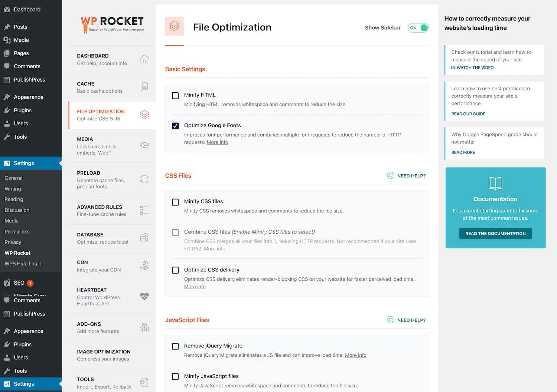557x392 pixels.
Task: Select the Database optimization icon
Action: click(x=144, y=238)
